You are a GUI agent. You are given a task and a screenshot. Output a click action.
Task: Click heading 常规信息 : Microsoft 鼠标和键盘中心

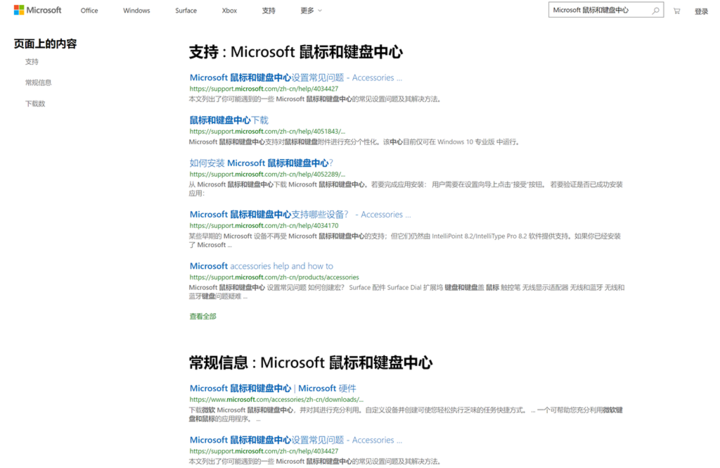pos(311,363)
